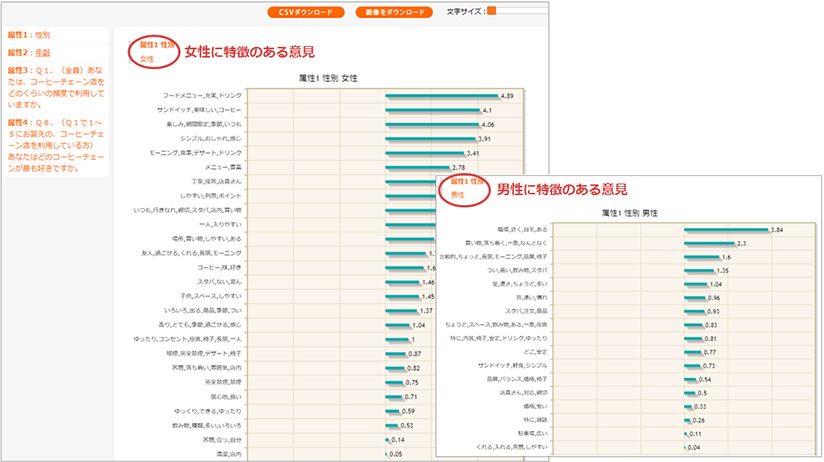Click male chart label サンドイッチ,軽食,シンプル
The width and height of the screenshot is (824, 462).
[512, 365]
